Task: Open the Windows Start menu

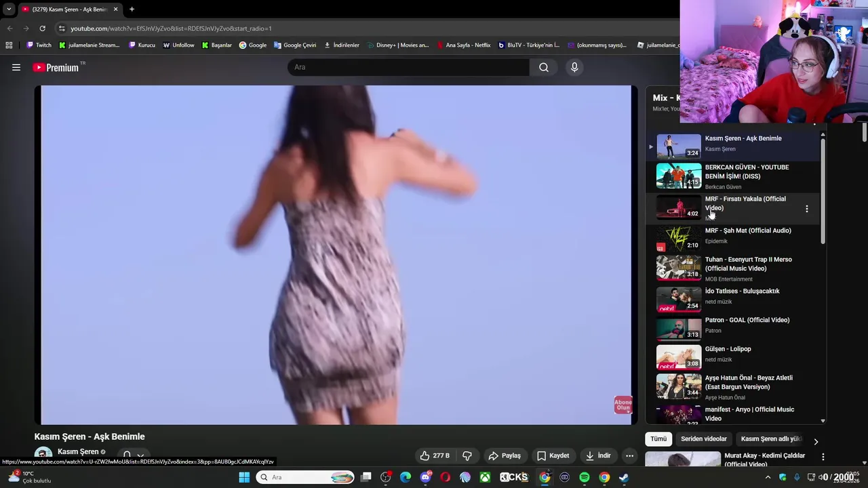Action: click(244, 477)
